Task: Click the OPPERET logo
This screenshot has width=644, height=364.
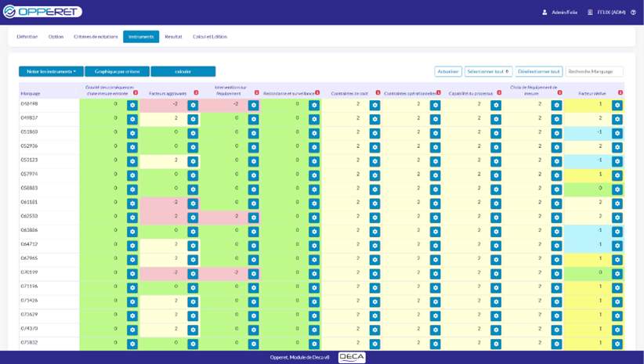Action: click(42, 12)
